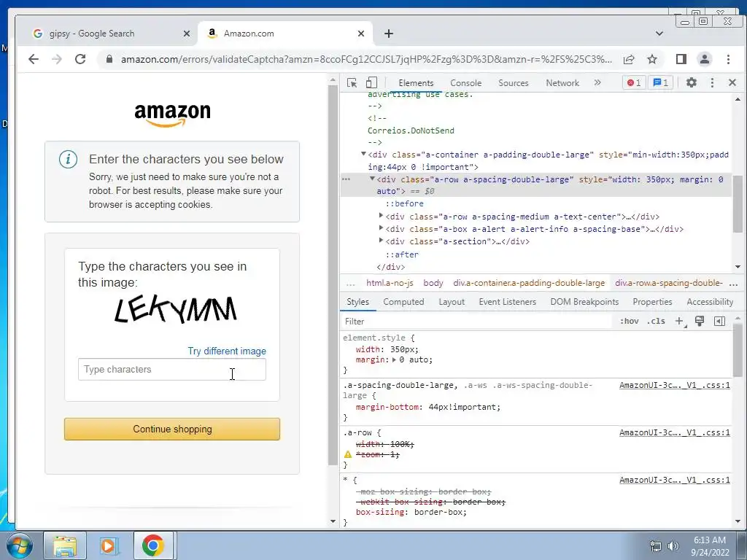Expand the a-row a-spacing-medium a-text-center div
Viewport: 747px width, 560px height.
pos(381,216)
